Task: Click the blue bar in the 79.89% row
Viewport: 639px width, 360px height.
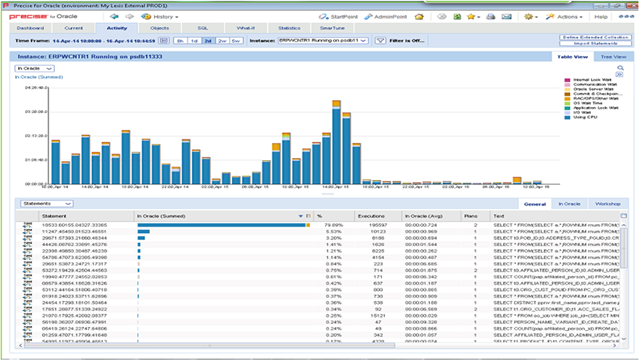Action: (221, 225)
